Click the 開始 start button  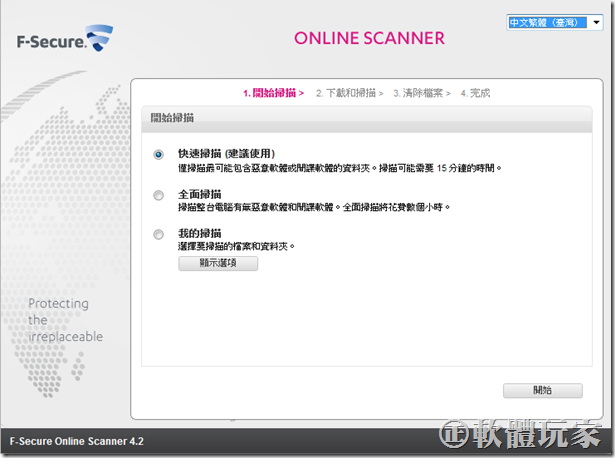click(543, 390)
